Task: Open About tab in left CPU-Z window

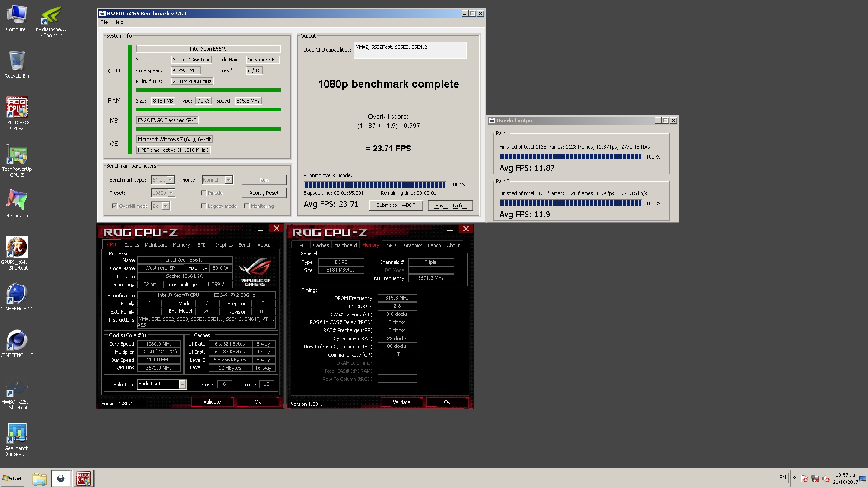Action: point(264,245)
